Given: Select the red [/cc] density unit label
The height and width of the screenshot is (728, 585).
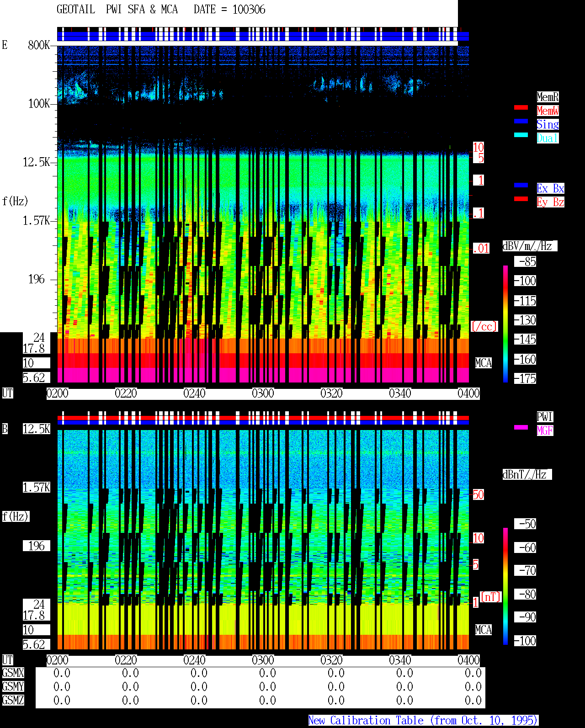Looking at the screenshot, I should [x=484, y=326].
